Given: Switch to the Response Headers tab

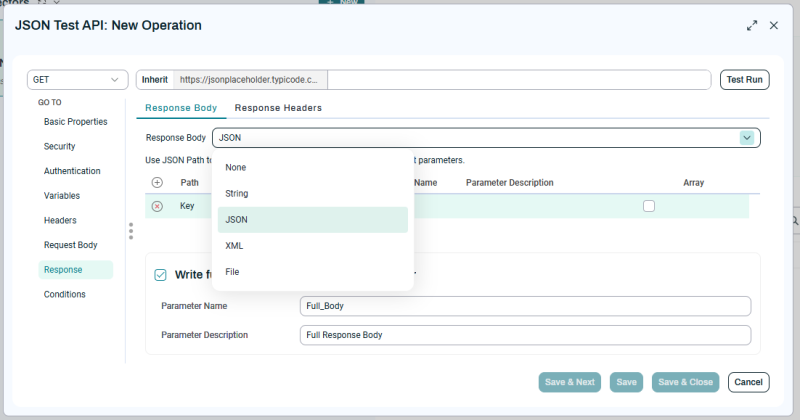Looking at the screenshot, I should click(278, 108).
